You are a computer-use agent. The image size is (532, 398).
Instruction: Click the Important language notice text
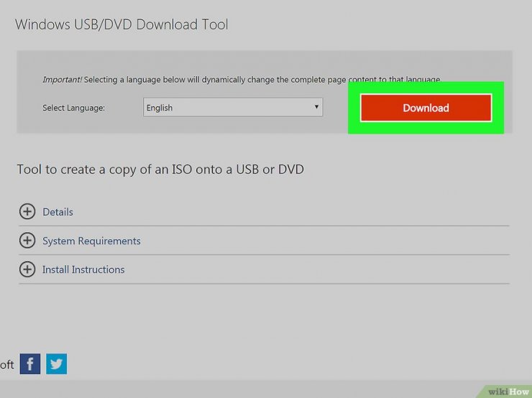[x=242, y=80]
